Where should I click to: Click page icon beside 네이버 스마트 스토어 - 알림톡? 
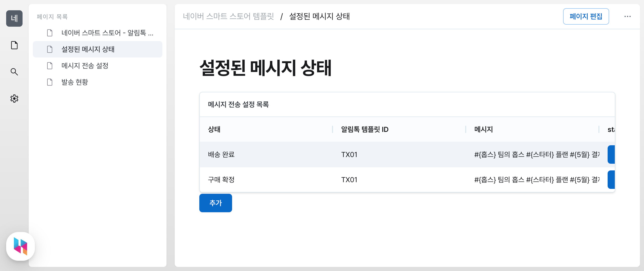click(x=50, y=33)
